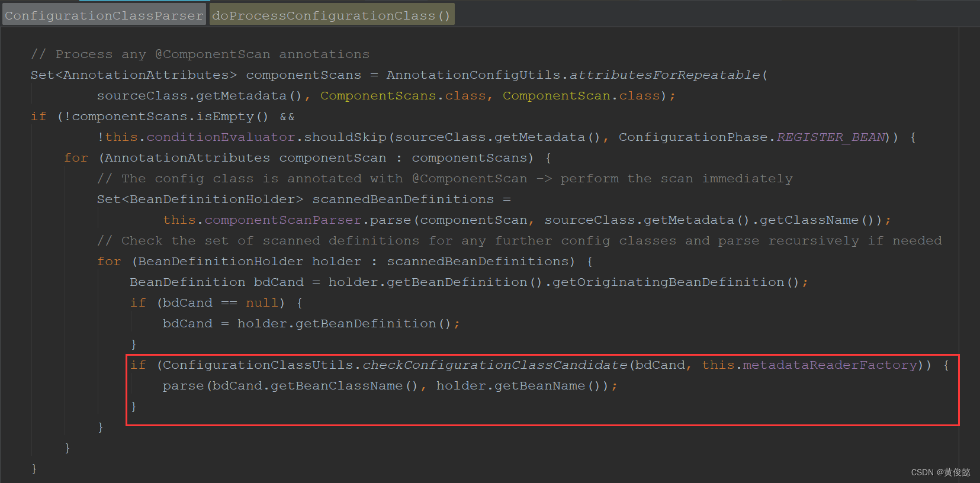
Task: Click the REGISTER_BEAN constant
Action: click(831, 137)
